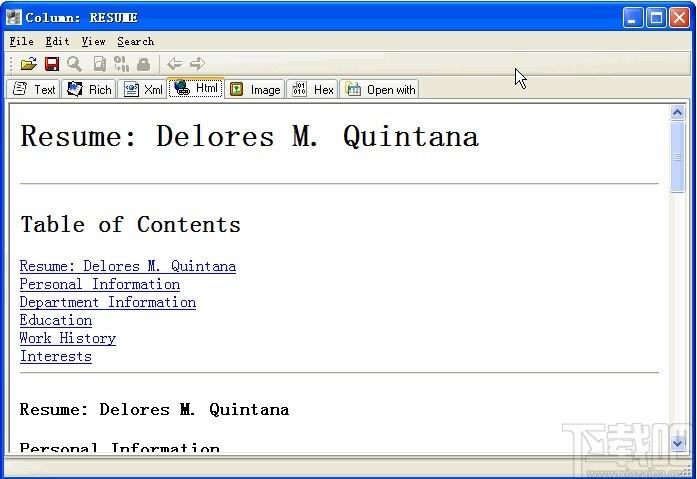Click the vertical scrollbar thumb
Screen dimensions: 697x479
pyautogui.click(x=677, y=157)
